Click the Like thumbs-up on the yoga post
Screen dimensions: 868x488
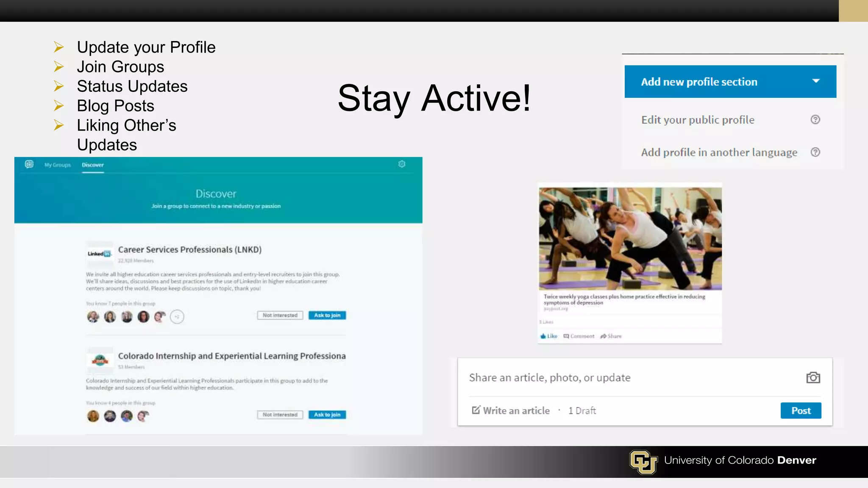(x=549, y=336)
